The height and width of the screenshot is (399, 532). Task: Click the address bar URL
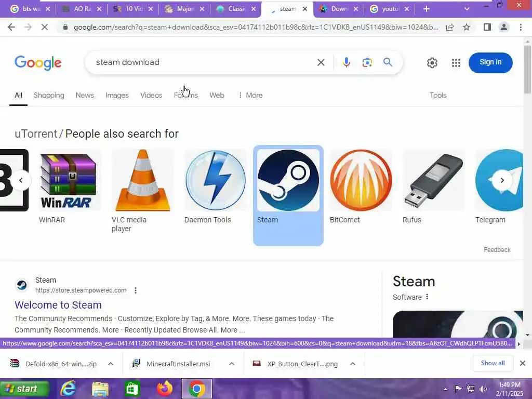[x=256, y=27]
